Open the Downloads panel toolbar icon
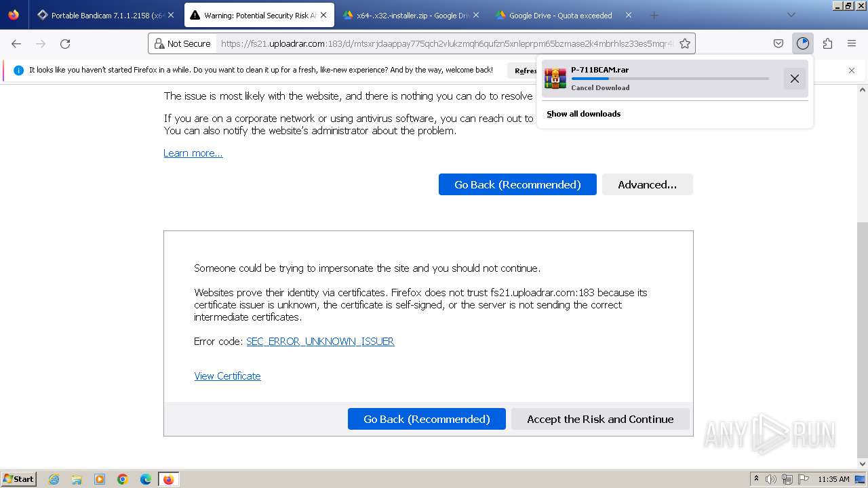The width and height of the screenshot is (868, 488). click(803, 43)
